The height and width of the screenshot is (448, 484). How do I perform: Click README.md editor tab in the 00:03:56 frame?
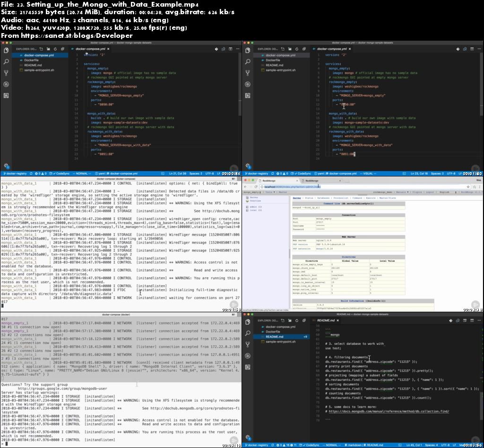click(326, 320)
